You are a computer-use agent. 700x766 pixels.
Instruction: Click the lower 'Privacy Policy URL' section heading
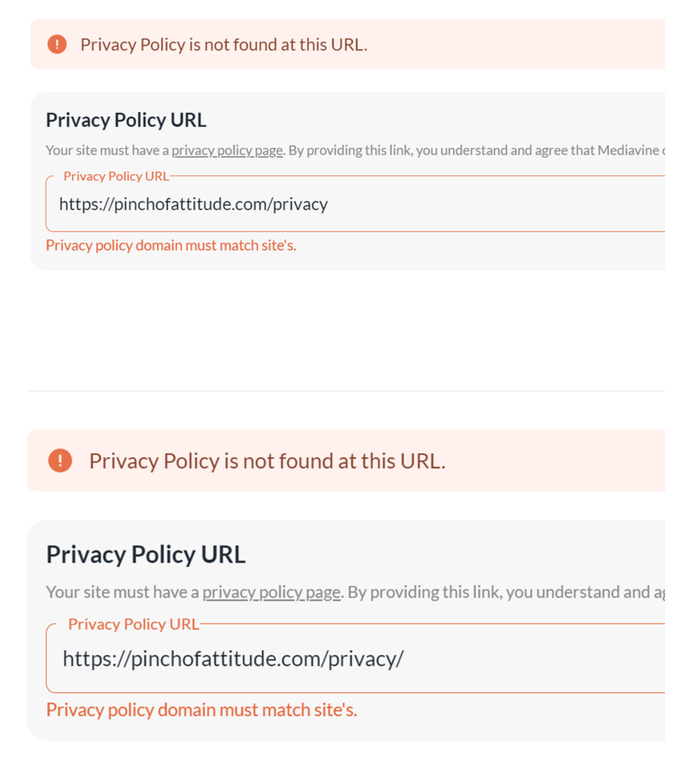pyautogui.click(x=145, y=554)
